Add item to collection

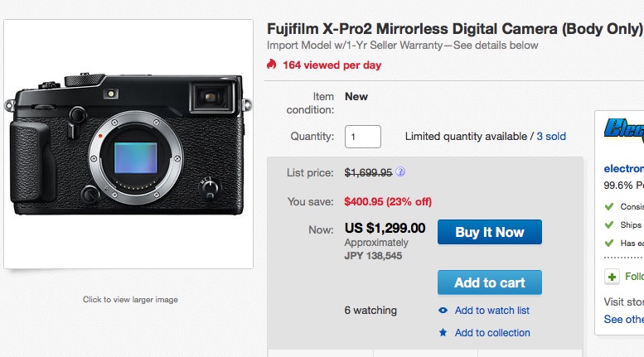tap(492, 332)
